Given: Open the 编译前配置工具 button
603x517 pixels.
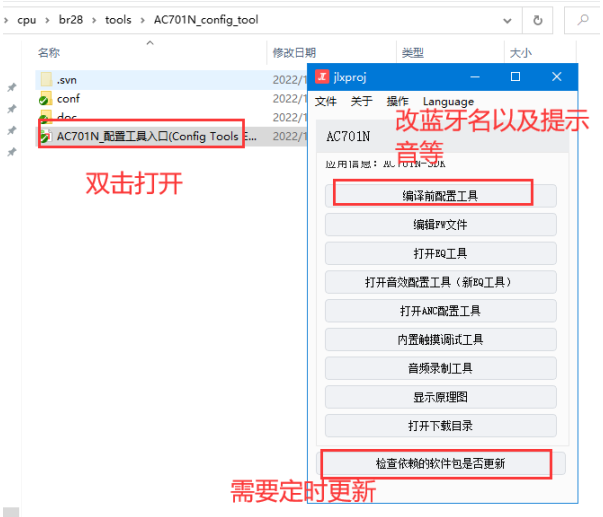Looking at the screenshot, I should (x=441, y=196).
